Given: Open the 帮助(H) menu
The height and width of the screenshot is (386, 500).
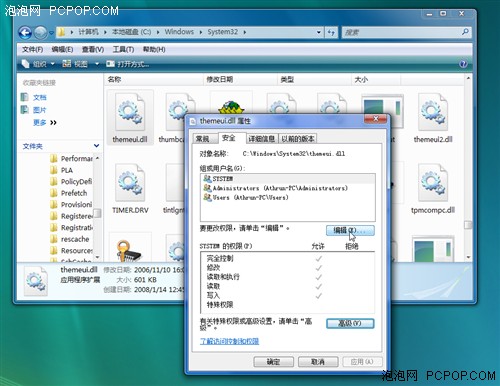Looking at the screenshot, I should [x=154, y=50].
